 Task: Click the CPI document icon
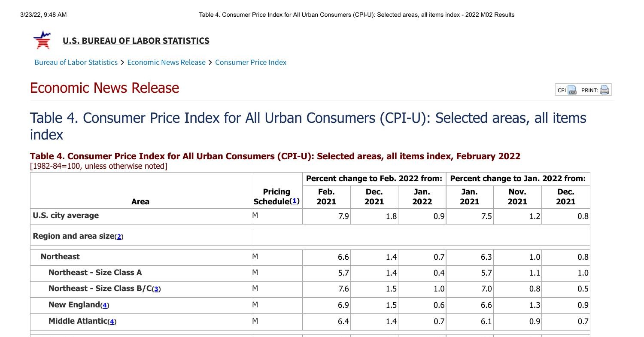click(x=572, y=90)
